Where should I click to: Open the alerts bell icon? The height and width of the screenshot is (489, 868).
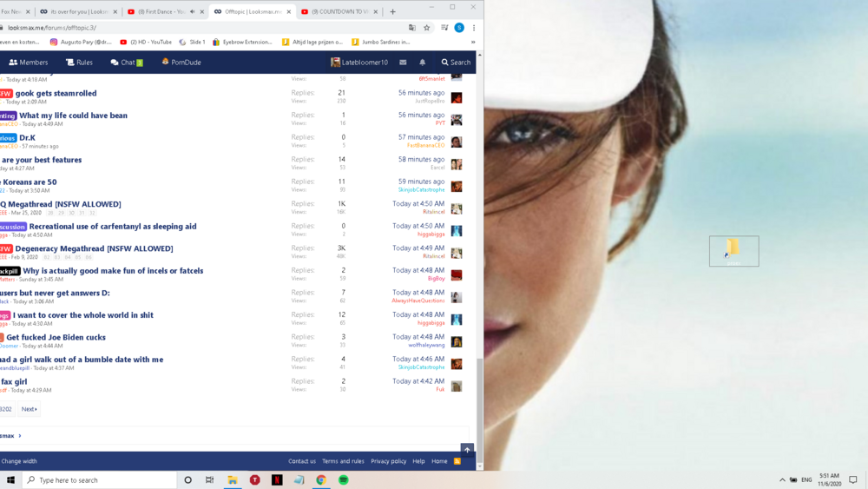423,63
